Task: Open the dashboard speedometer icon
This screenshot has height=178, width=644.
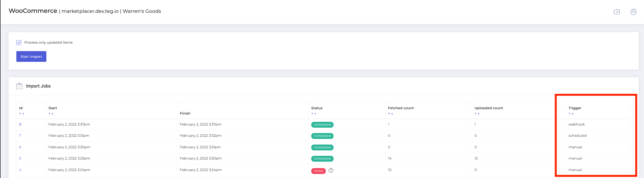Action: pyautogui.click(x=617, y=12)
